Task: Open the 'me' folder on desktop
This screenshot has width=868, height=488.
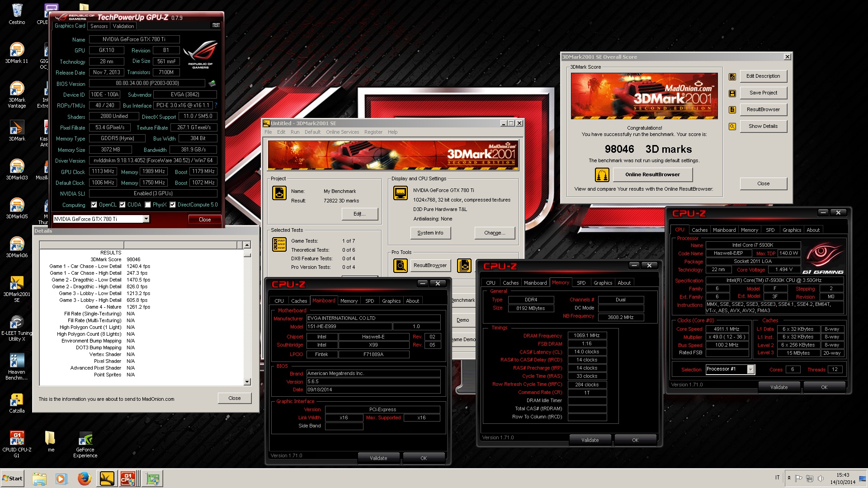Action: click(x=51, y=441)
